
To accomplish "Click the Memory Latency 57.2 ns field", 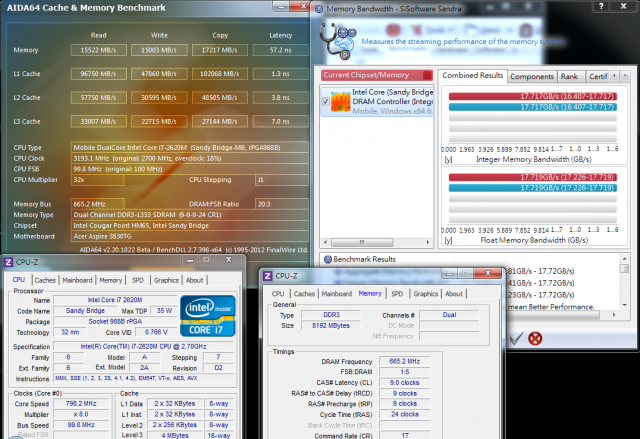I will click(x=280, y=50).
